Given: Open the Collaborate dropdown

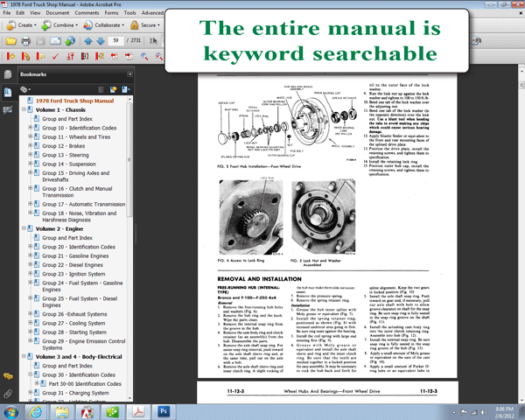Looking at the screenshot, I should pos(104,25).
